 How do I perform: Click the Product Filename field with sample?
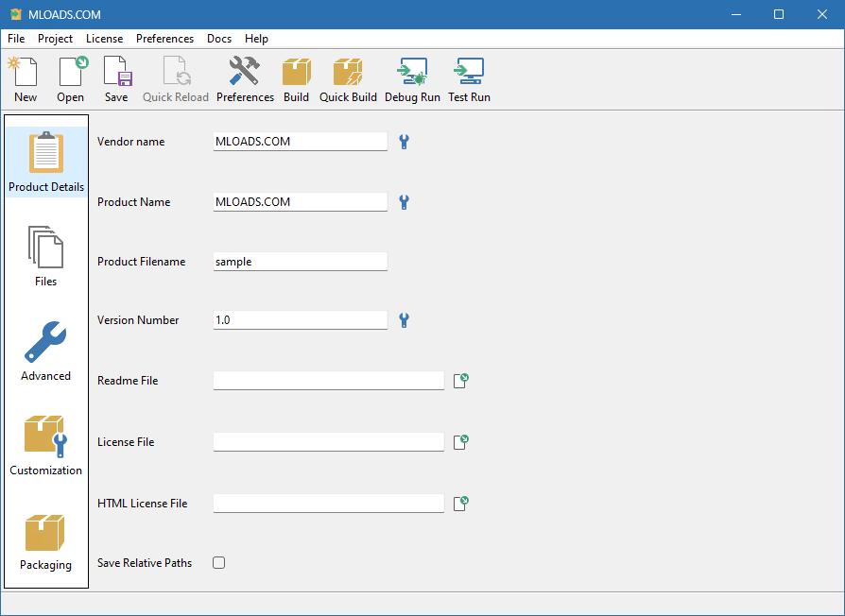click(301, 262)
